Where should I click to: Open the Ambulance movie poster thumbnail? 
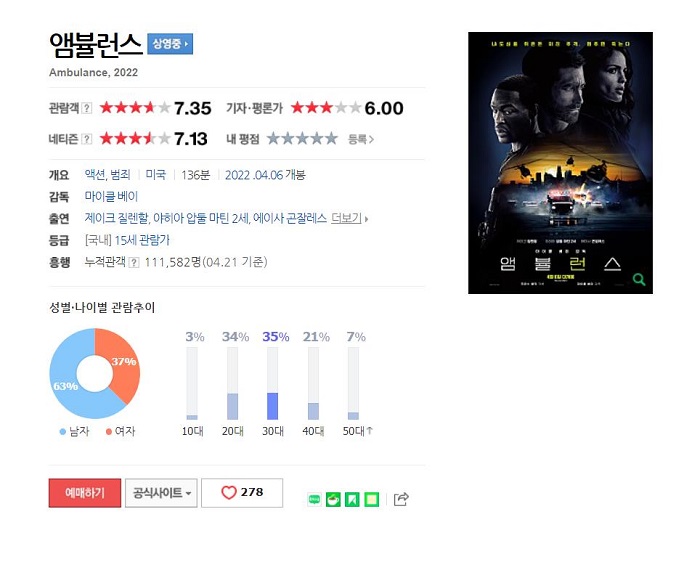coord(560,163)
